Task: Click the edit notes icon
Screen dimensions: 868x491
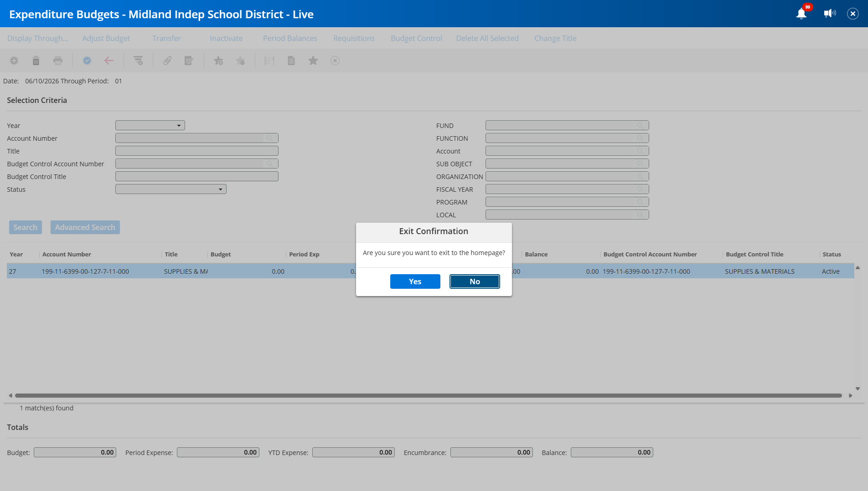Action: (x=189, y=61)
